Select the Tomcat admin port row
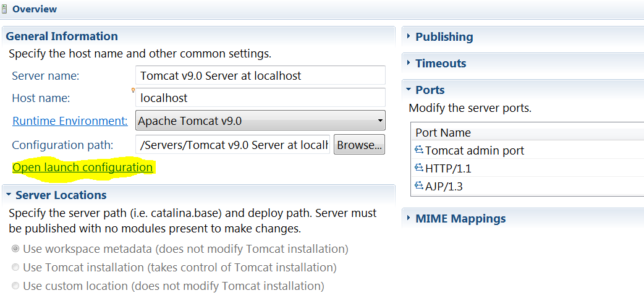The image size is (644, 293). pos(528,150)
